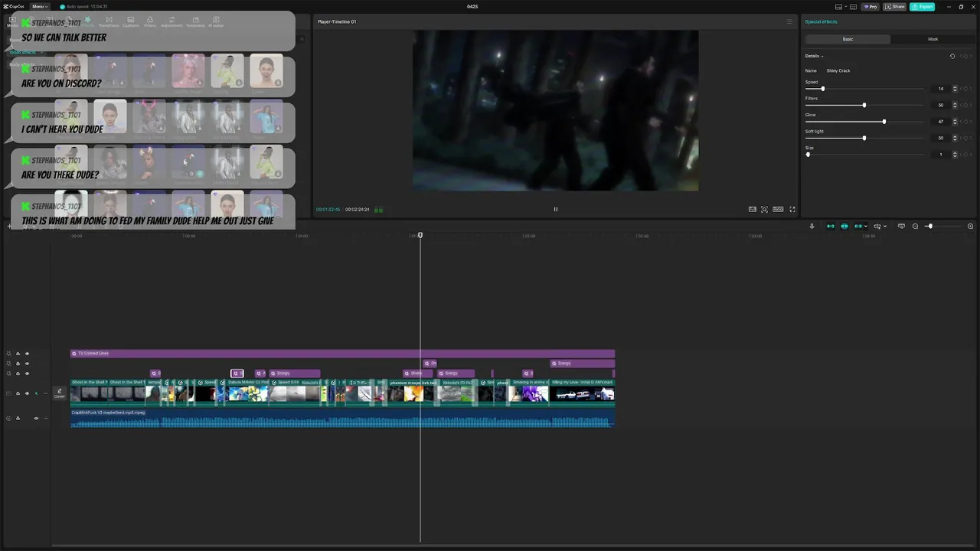980x551 pixels.
Task: Lock the main video track
Action: click(18, 393)
